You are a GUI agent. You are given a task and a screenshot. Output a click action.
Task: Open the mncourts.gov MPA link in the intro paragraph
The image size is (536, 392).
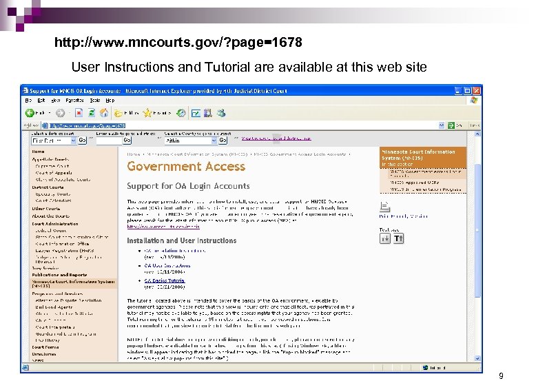[x=163, y=227]
